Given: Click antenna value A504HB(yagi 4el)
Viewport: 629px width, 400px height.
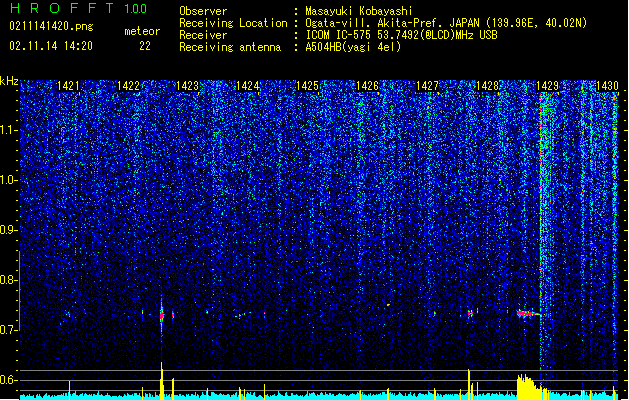Looking at the screenshot, I should (353, 47).
